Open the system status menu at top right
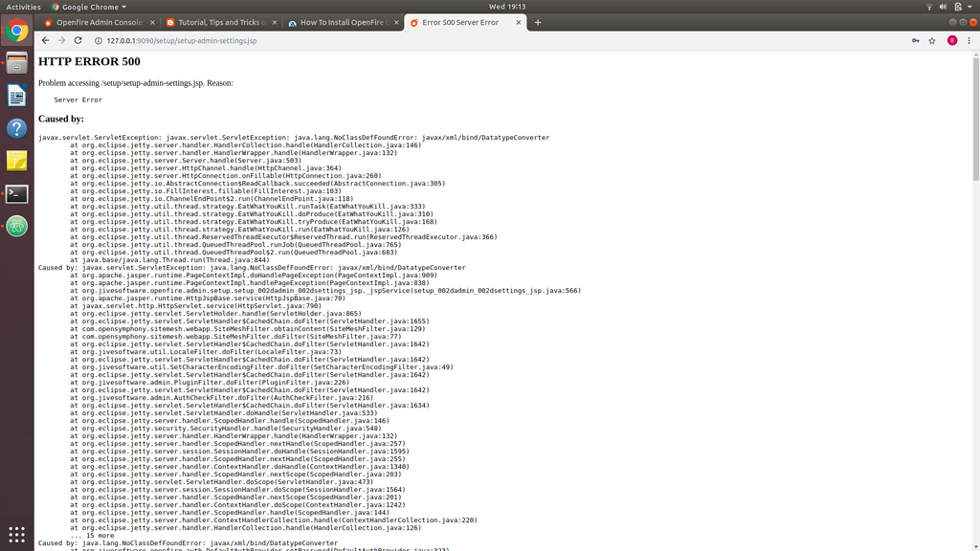Viewport: 980px width, 551px height. point(957,7)
